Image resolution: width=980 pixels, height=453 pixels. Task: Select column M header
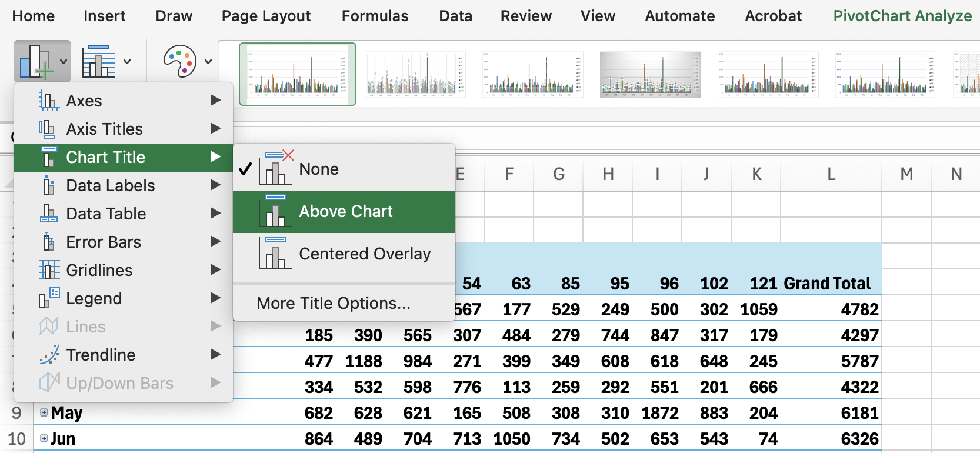(906, 174)
